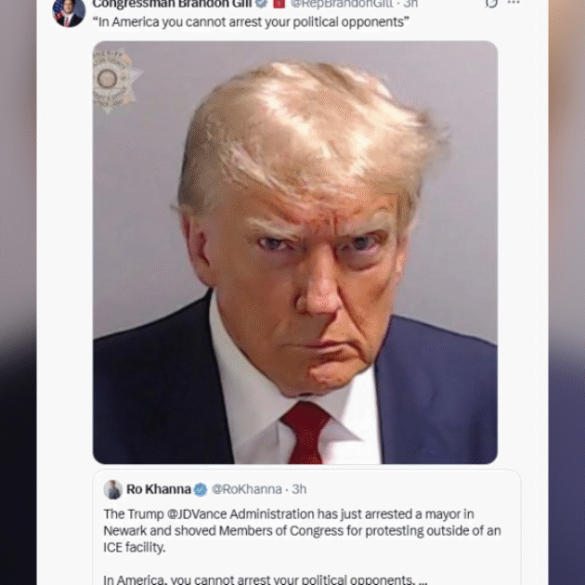This screenshot has height=585, width=585.
Task: Click the ICE facility line in quoted post
Action: pos(134,547)
